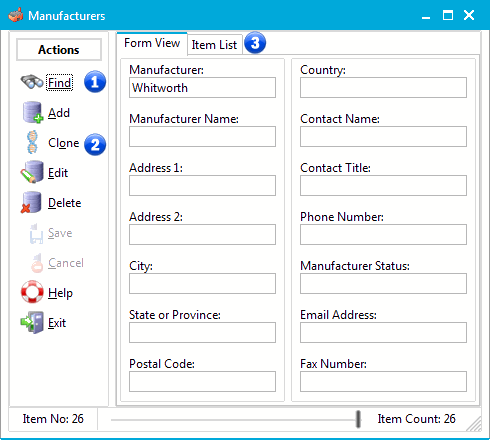Click the Save action label
The height and width of the screenshot is (440, 490).
click(x=60, y=233)
